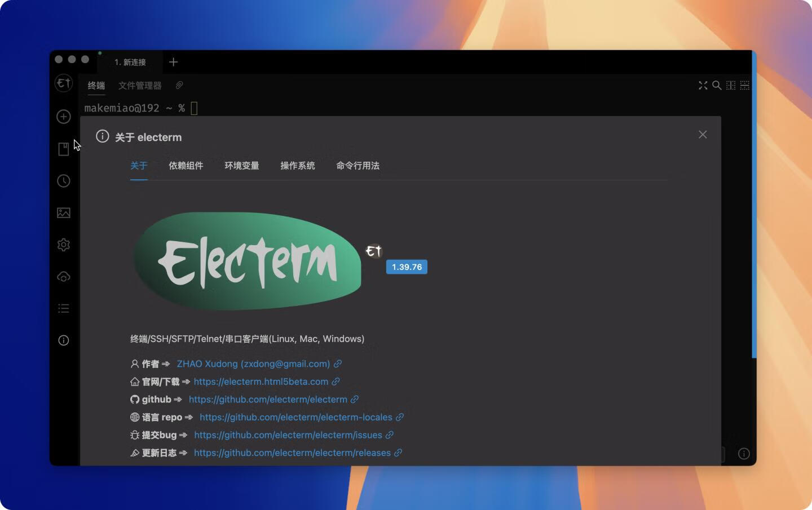Open batch operations list icon in the sidebar
812x510 pixels.
click(x=64, y=308)
